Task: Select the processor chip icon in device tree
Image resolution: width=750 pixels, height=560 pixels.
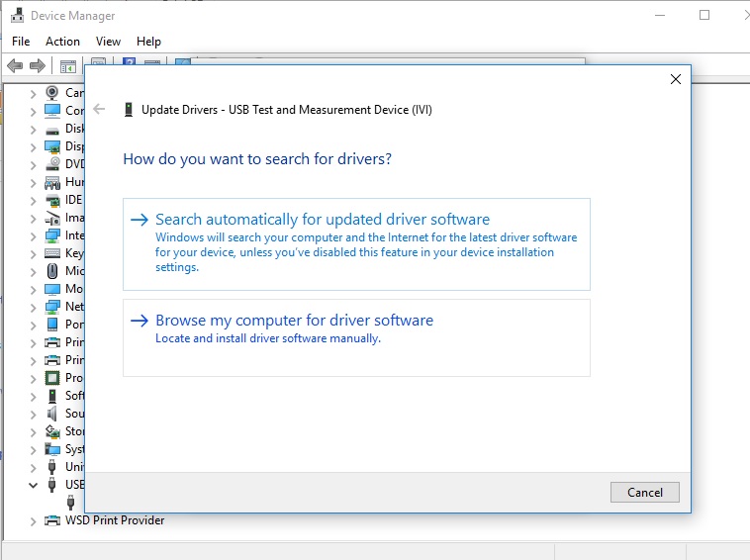Action: [x=52, y=378]
